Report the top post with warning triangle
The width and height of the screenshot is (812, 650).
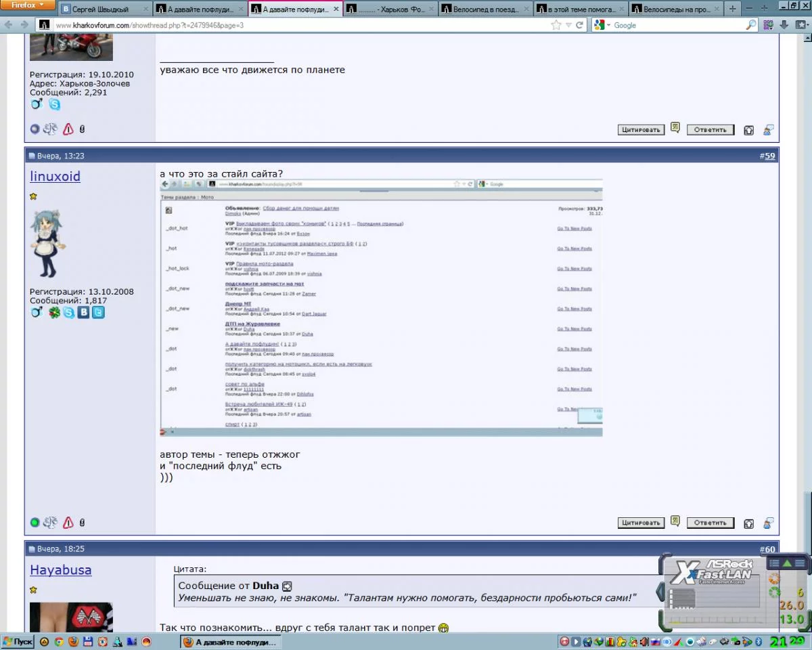pos(68,129)
